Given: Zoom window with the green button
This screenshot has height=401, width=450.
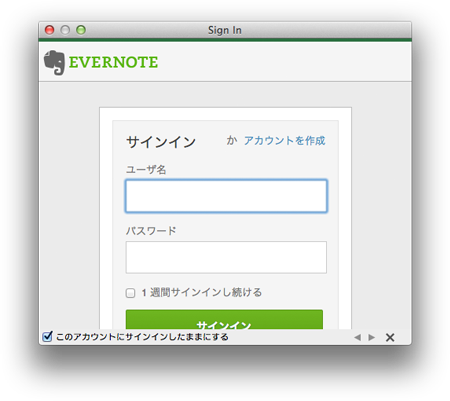Looking at the screenshot, I should [x=81, y=30].
